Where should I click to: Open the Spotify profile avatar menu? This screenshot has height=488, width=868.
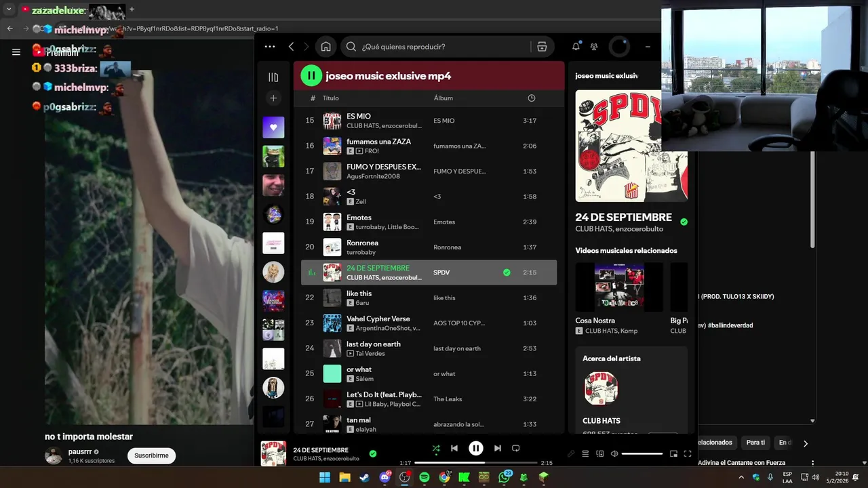[618, 47]
